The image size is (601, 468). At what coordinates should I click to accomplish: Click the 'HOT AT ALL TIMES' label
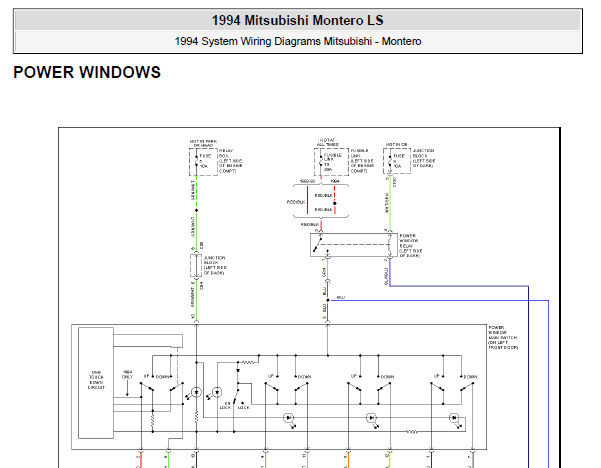(328, 143)
